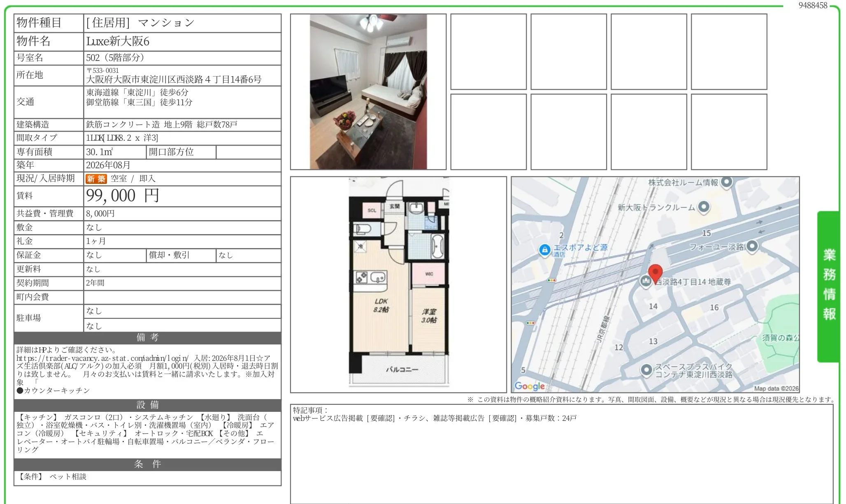Select the green 業務情報 side tab
Image resolution: width=846 pixels, height=504 pixels.
point(829,286)
